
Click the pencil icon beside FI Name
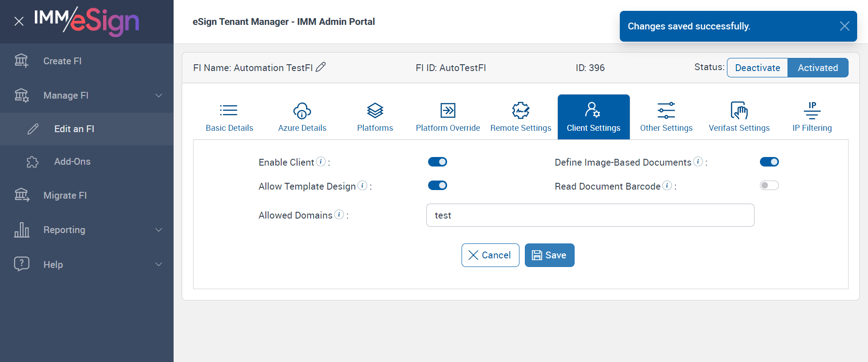[x=321, y=67]
